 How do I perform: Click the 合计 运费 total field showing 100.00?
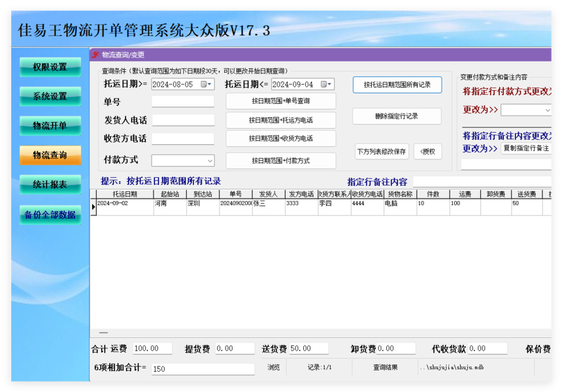[152, 348]
